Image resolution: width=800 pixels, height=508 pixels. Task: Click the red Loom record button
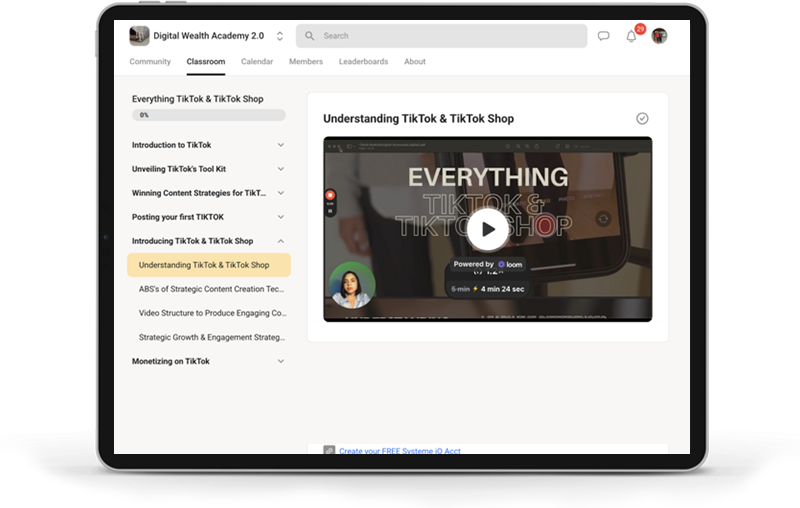click(330, 195)
